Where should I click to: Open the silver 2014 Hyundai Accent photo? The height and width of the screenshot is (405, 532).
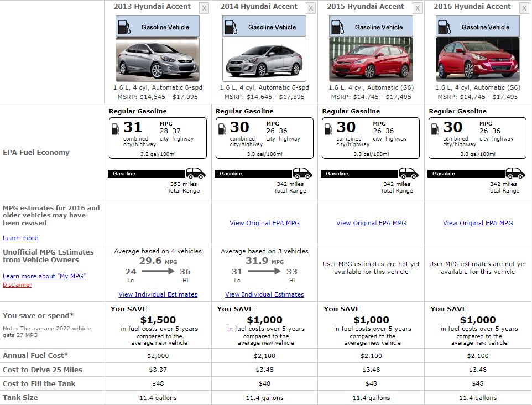(x=264, y=59)
